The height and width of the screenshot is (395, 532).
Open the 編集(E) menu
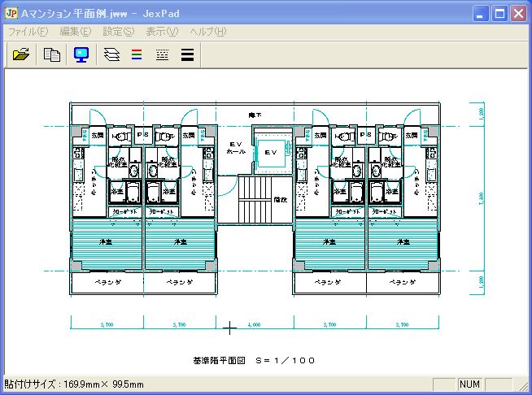pos(76,32)
